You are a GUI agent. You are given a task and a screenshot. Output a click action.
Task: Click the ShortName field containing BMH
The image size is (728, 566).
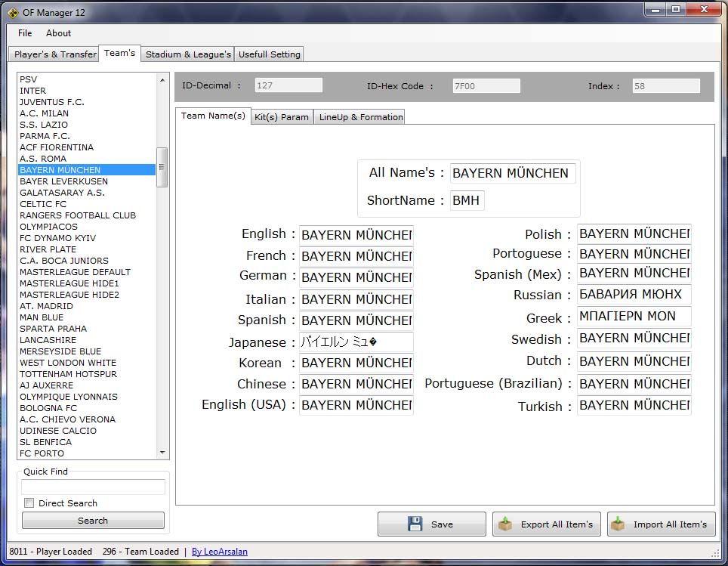click(x=467, y=201)
